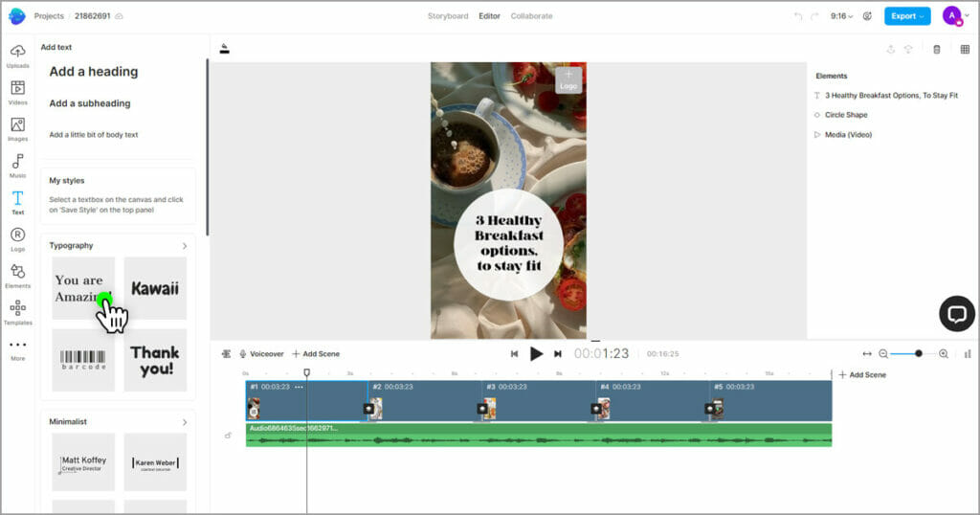980x515 pixels.
Task: Expand the Typography styles section
Action: [185, 246]
